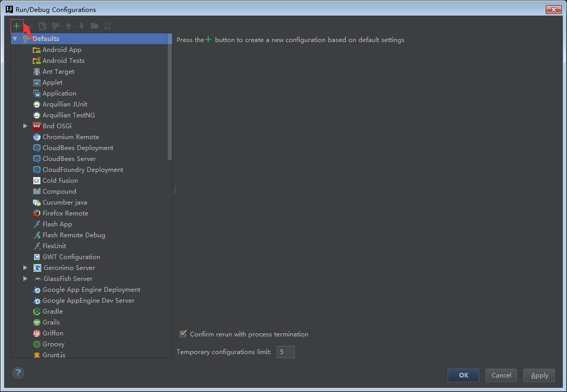The image size is (567, 392).
Task: Select the Flash Remote Debug entry
Action: tap(74, 235)
